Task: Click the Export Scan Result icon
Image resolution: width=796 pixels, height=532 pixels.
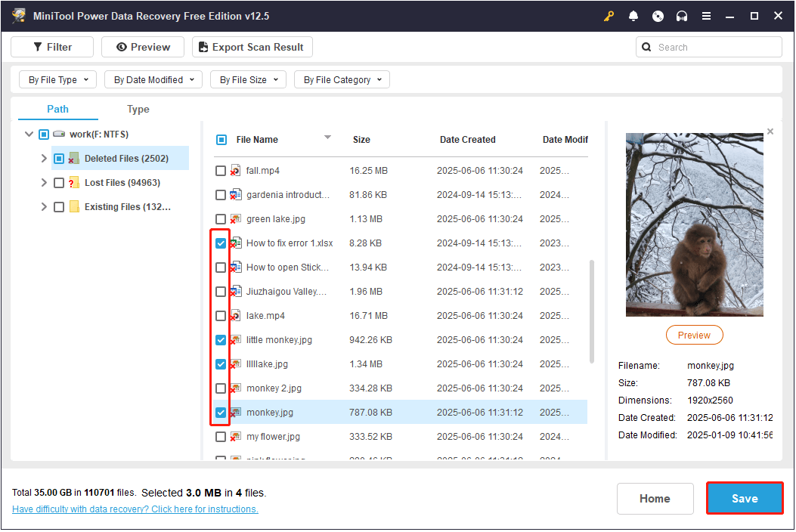Action: point(202,46)
